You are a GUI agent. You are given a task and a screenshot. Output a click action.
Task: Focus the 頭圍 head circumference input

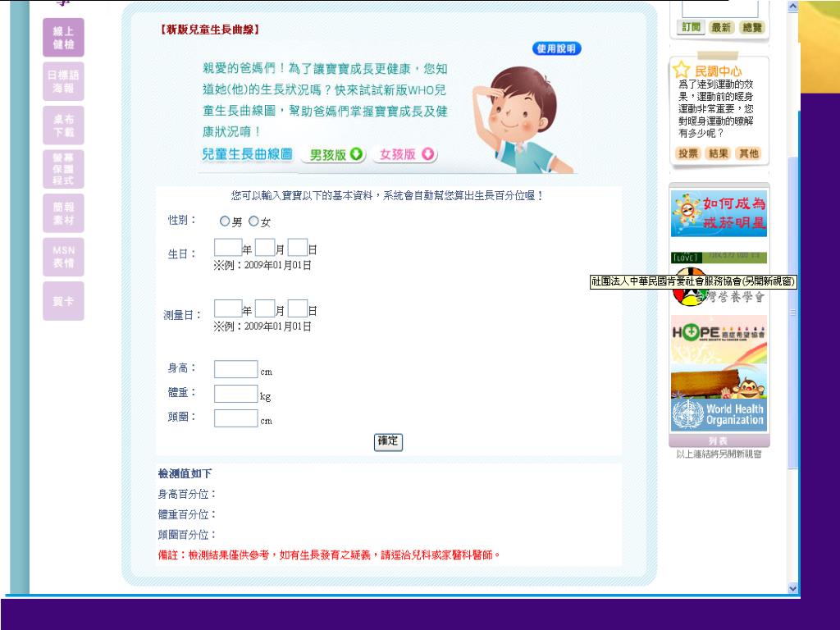(x=236, y=418)
